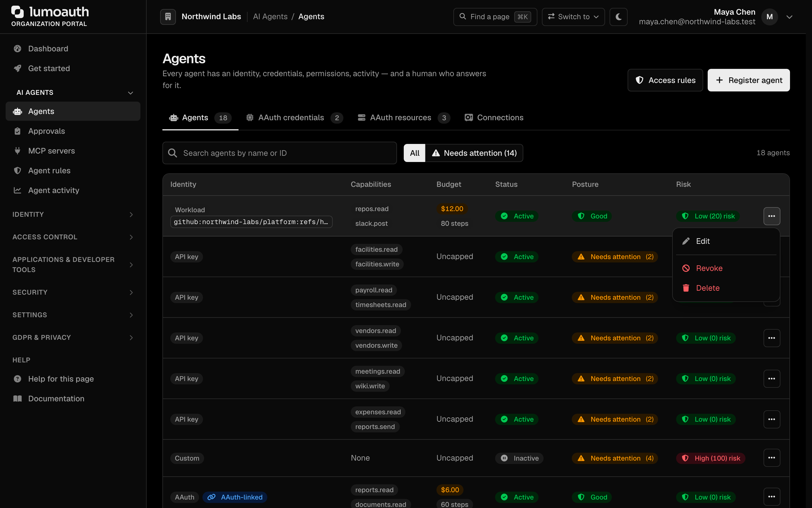Open Dashboard in the sidebar

pyautogui.click(x=73, y=49)
